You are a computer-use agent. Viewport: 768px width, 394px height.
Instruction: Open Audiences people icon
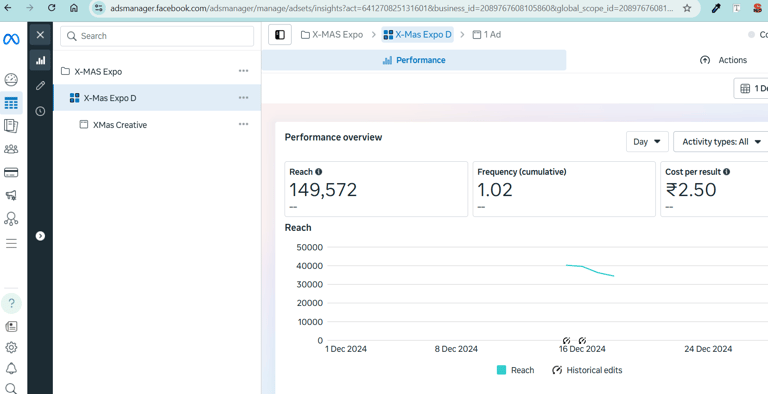tap(11, 149)
